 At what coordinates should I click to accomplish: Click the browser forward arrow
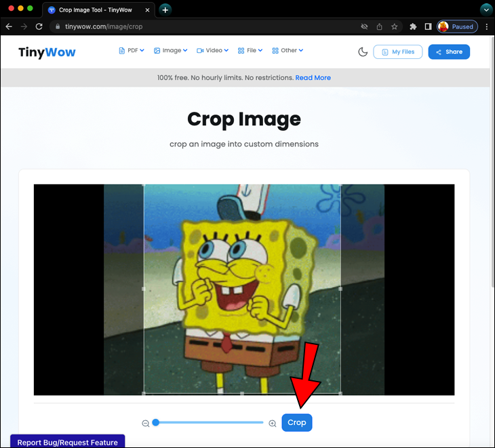[24, 27]
